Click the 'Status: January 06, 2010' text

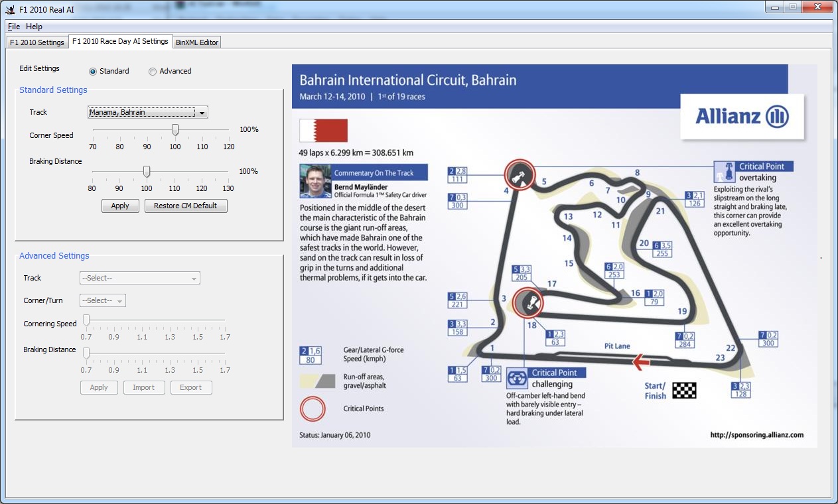pyautogui.click(x=334, y=435)
